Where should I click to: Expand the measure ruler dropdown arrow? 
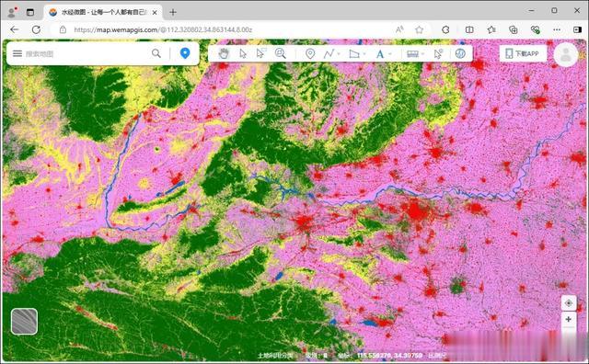[423, 54]
